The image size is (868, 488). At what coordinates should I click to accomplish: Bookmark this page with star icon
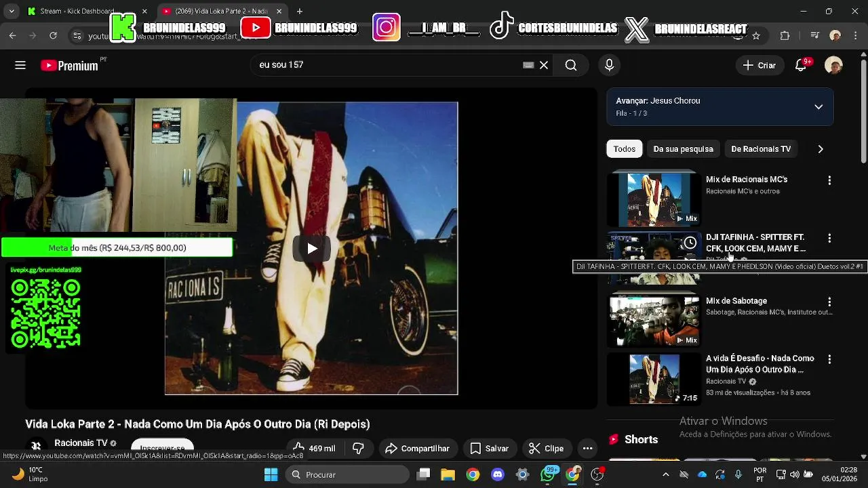pyautogui.click(x=756, y=35)
